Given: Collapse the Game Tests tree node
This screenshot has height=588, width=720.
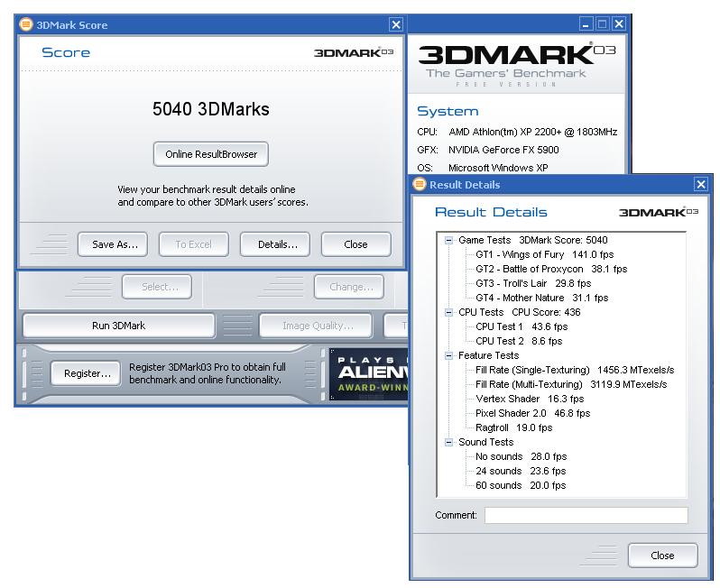Looking at the screenshot, I should tap(448, 240).
